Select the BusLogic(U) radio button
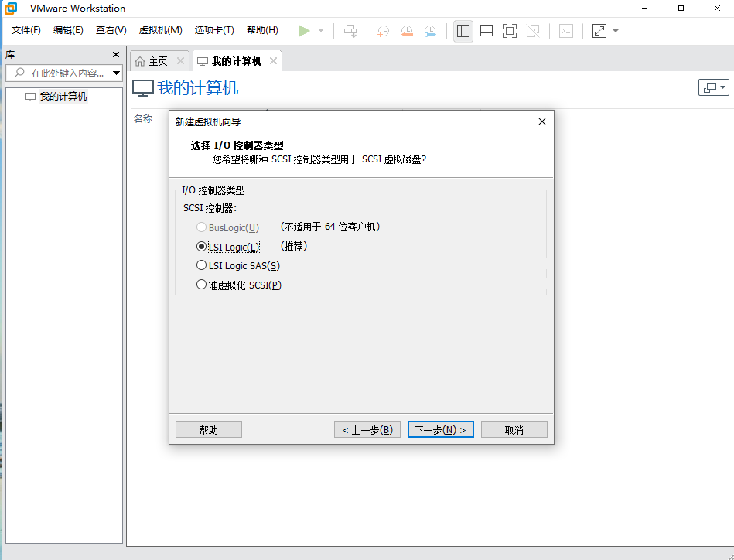Image resolution: width=734 pixels, height=560 pixels. coord(201,227)
